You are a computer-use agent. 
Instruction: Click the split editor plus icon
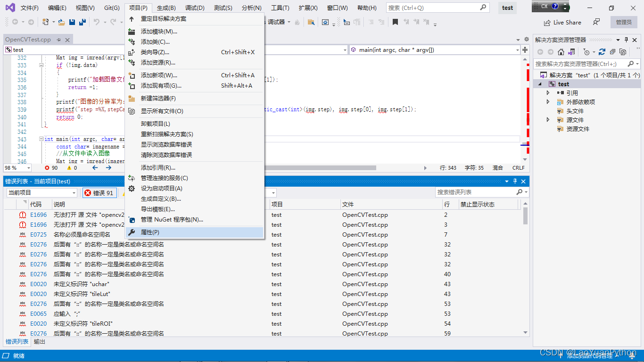tap(525, 49)
